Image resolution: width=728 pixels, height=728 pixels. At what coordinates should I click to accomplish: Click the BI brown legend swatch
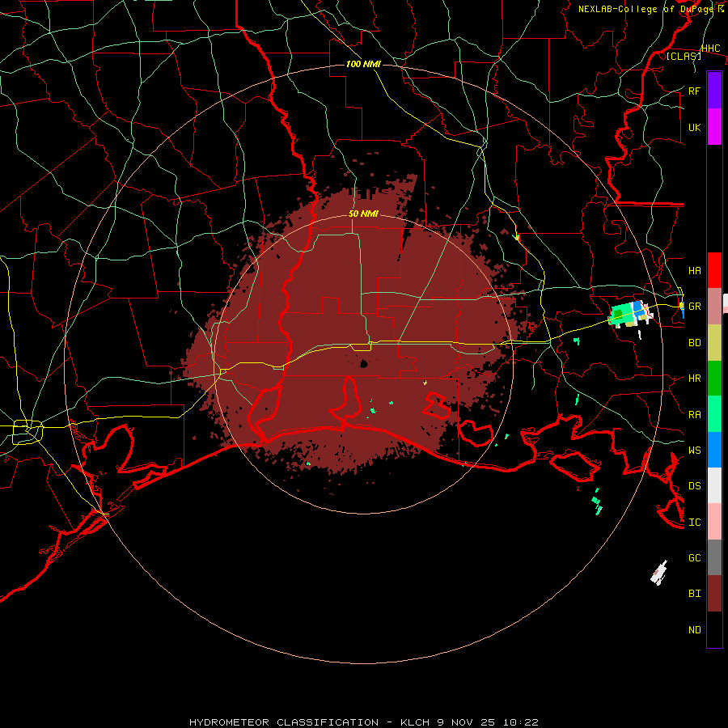tap(714, 594)
